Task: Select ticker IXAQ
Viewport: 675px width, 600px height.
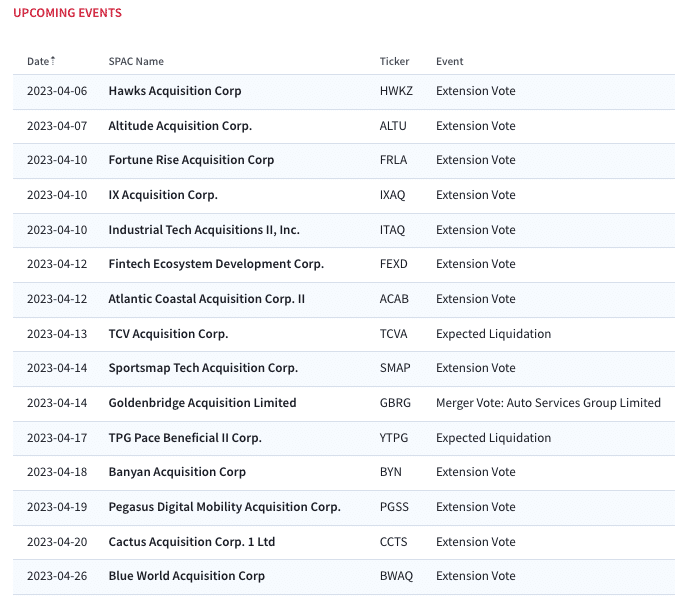Action: [393, 195]
